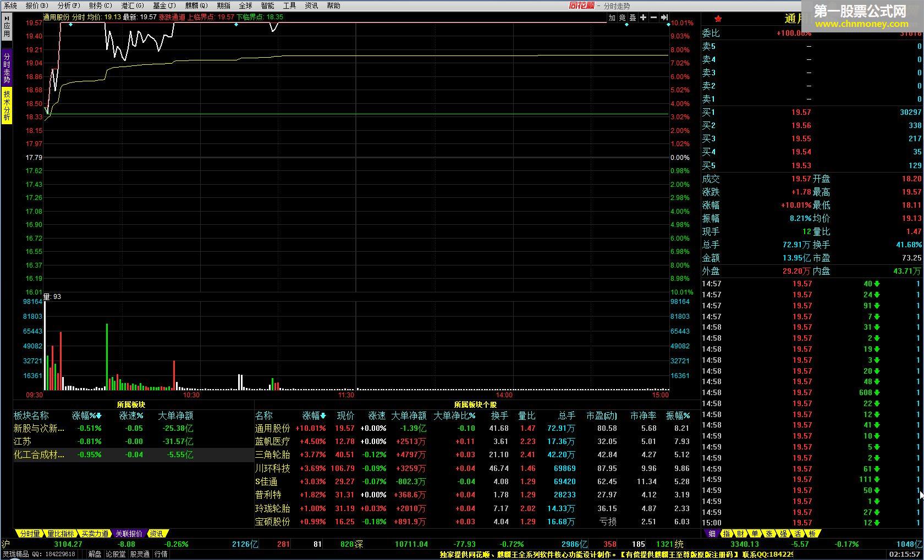Select the 应用 sidebar tab

[7, 26]
